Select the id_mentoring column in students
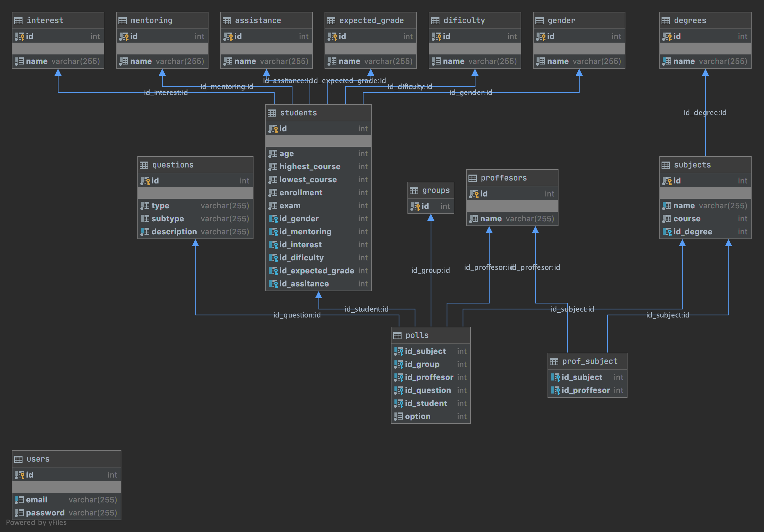The height and width of the screenshot is (532, 764). pyautogui.click(x=318, y=232)
